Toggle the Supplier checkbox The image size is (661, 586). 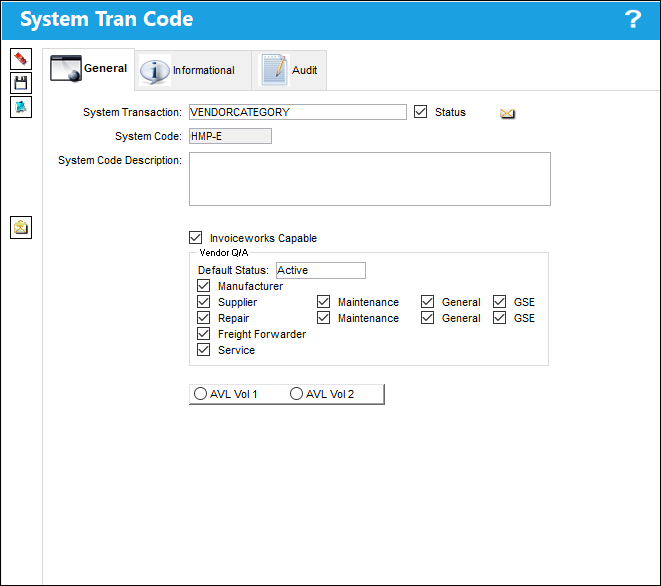click(204, 301)
